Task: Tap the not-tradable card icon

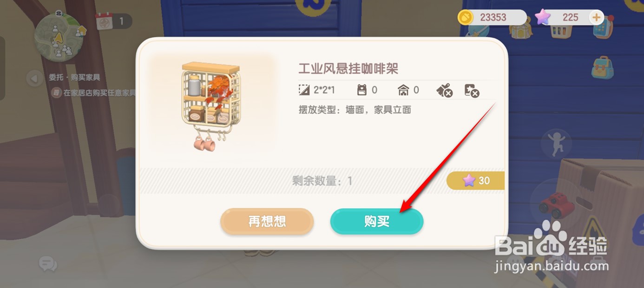Action: 472,91
